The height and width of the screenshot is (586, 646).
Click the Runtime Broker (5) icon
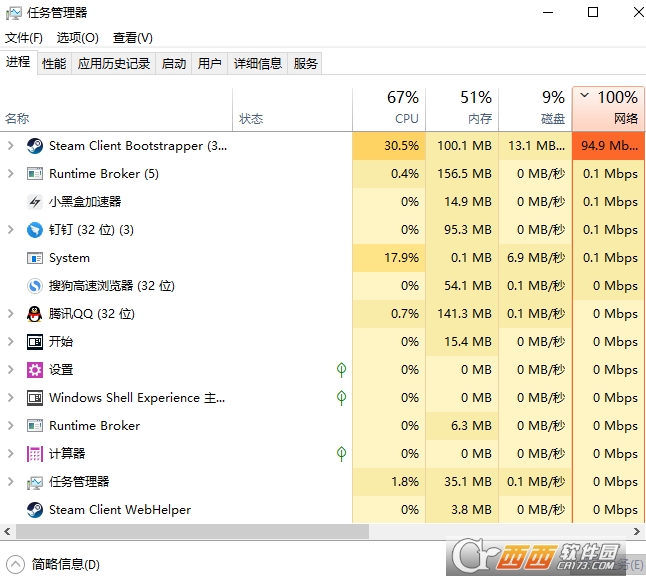(x=35, y=173)
